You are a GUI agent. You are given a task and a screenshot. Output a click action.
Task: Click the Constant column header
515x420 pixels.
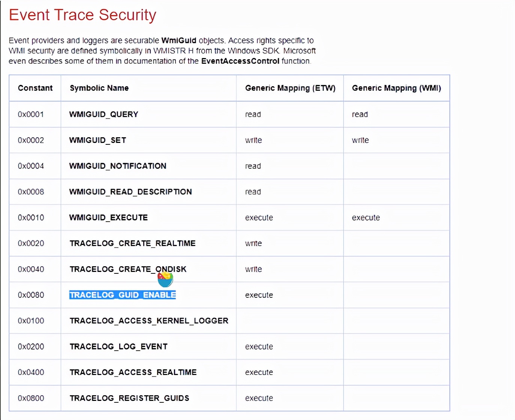point(35,88)
